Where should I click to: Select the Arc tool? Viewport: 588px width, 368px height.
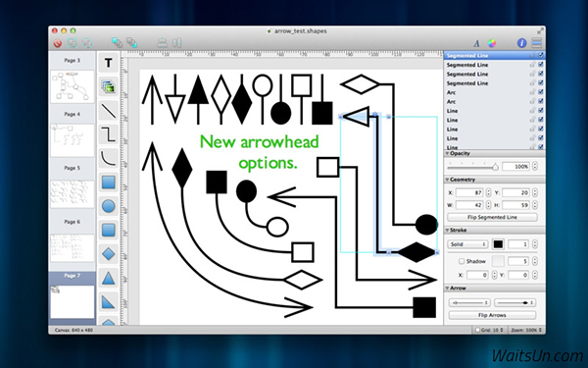(109, 158)
